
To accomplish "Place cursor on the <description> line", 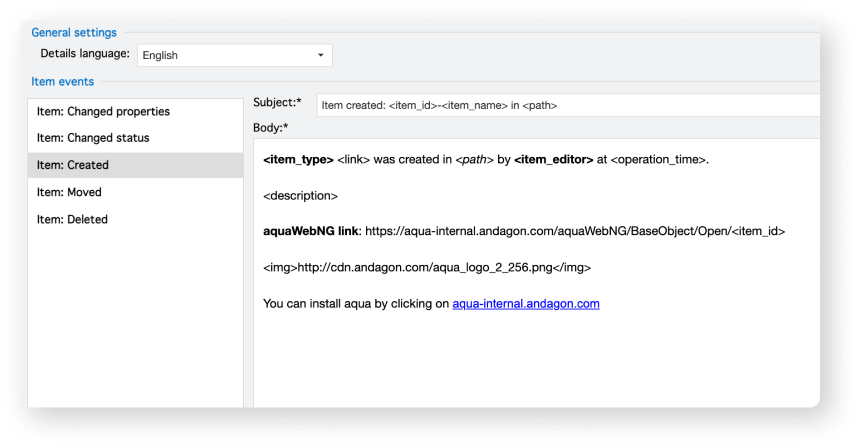I will coord(300,196).
